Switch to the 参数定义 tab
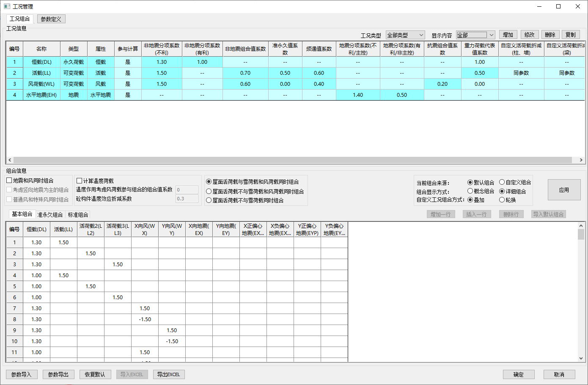The height and width of the screenshot is (385, 588). (51, 19)
